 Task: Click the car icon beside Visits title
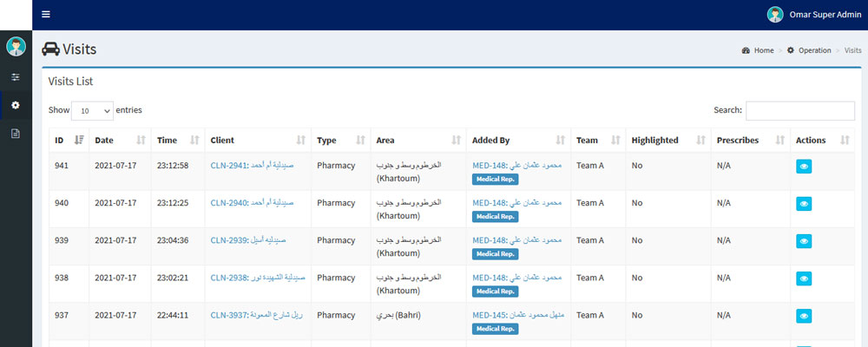[x=51, y=49]
